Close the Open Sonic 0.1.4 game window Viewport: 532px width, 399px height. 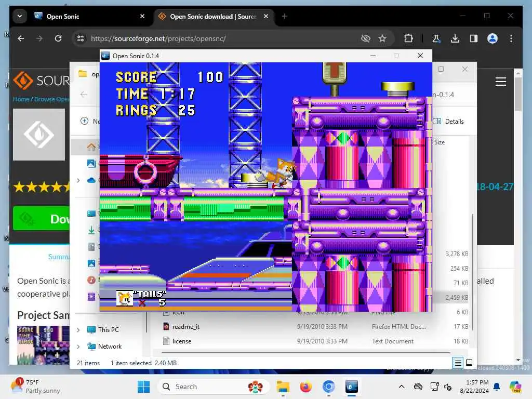(x=420, y=56)
